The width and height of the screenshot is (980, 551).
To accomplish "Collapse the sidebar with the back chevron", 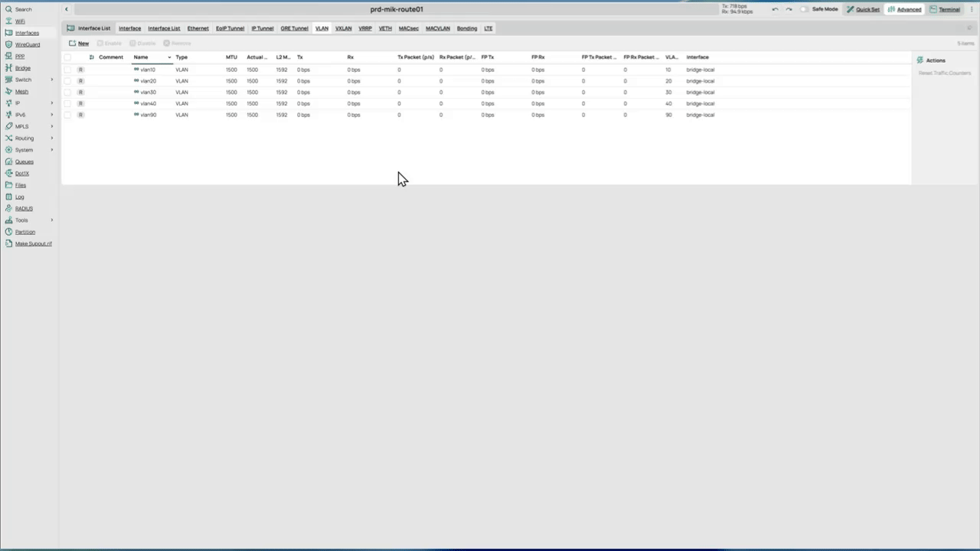I will pos(66,9).
